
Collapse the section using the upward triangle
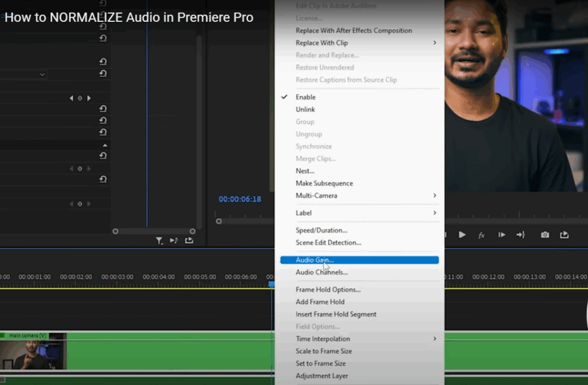(105, 145)
